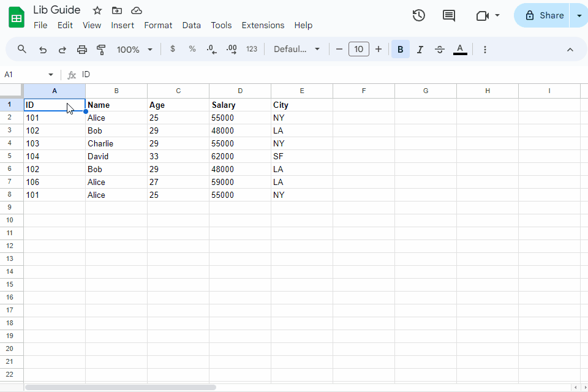The height and width of the screenshot is (392, 588).
Task: Open the text color picker
Action: [460, 49]
